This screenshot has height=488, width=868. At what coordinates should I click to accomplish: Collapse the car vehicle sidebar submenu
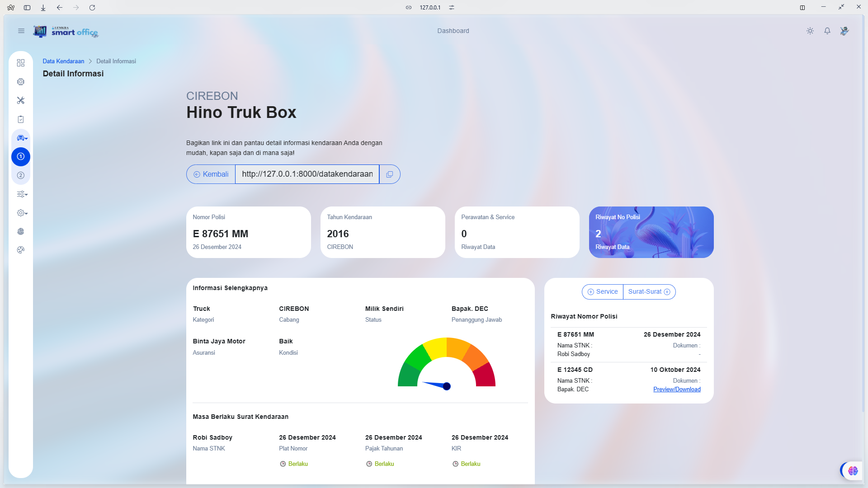[22, 138]
